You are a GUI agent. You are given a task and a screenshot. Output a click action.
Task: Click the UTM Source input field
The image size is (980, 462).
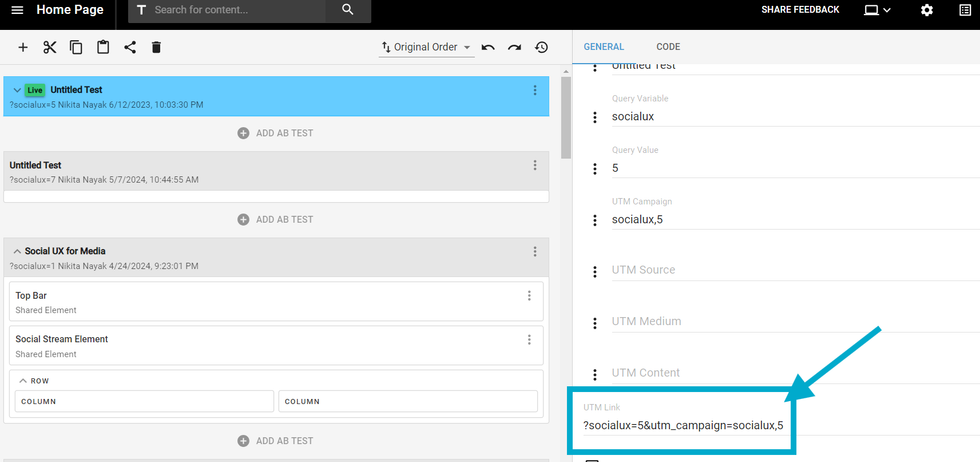pyautogui.click(x=780, y=270)
